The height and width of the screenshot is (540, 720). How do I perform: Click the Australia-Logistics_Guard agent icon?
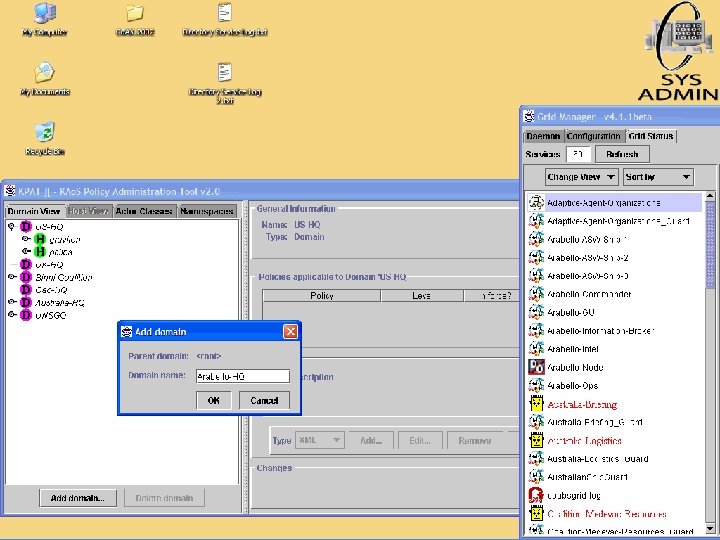[536, 459]
